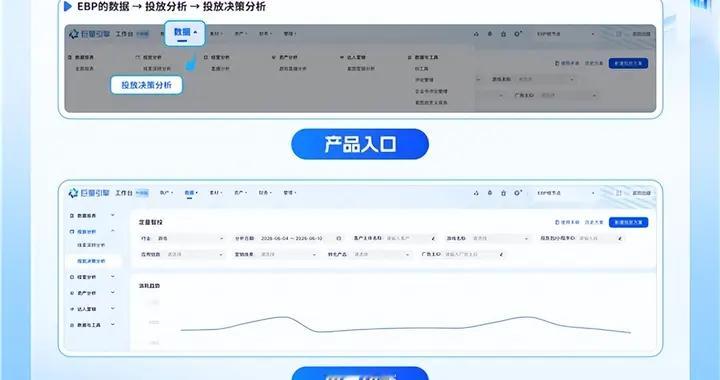
Task: Expand the 数据报表 sidebar group chevron
Action: point(113,215)
